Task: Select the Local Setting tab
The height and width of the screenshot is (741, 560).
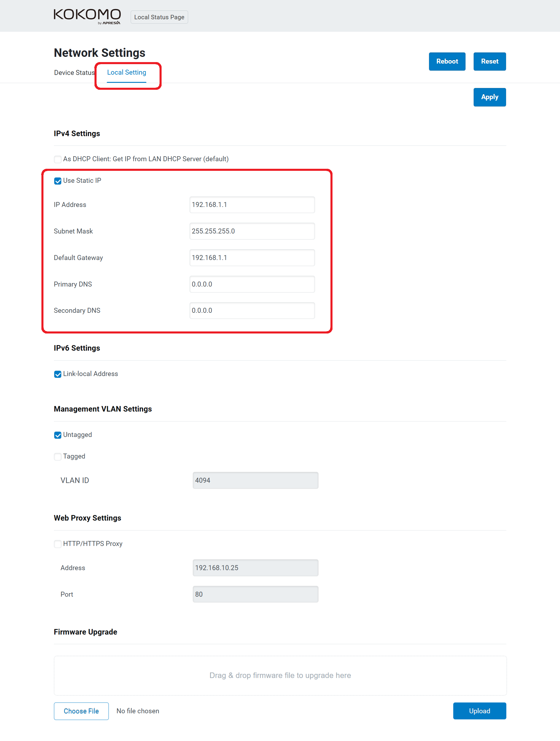Action: click(x=126, y=73)
